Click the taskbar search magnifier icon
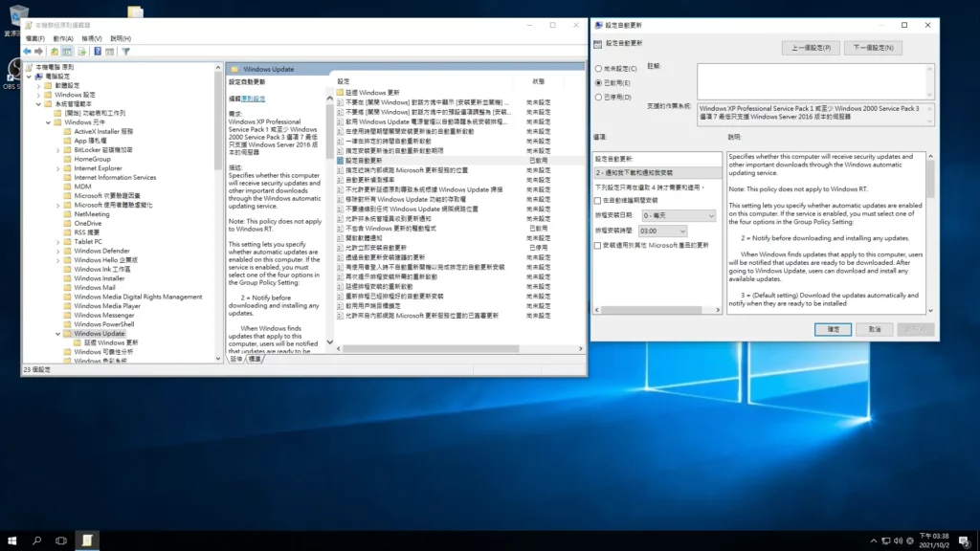Viewport: 980px width, 551px height. click(36, 540)
